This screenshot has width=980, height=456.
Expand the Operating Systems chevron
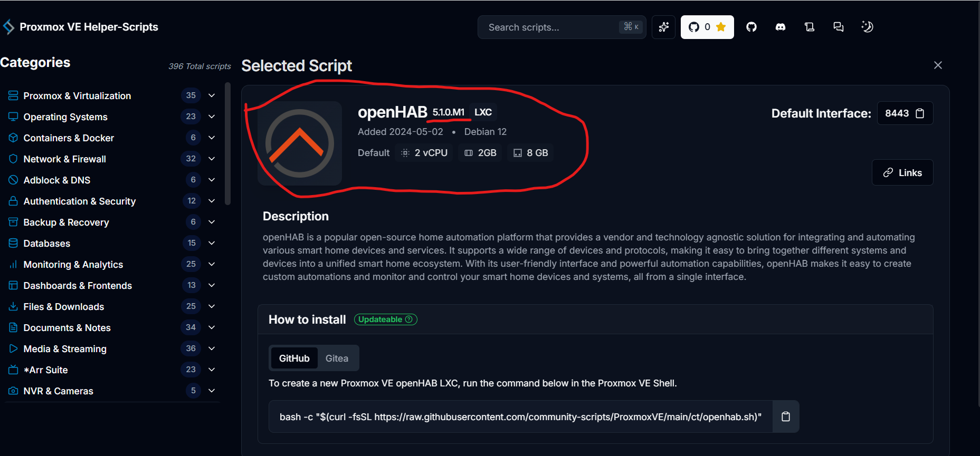pos(212,117)
